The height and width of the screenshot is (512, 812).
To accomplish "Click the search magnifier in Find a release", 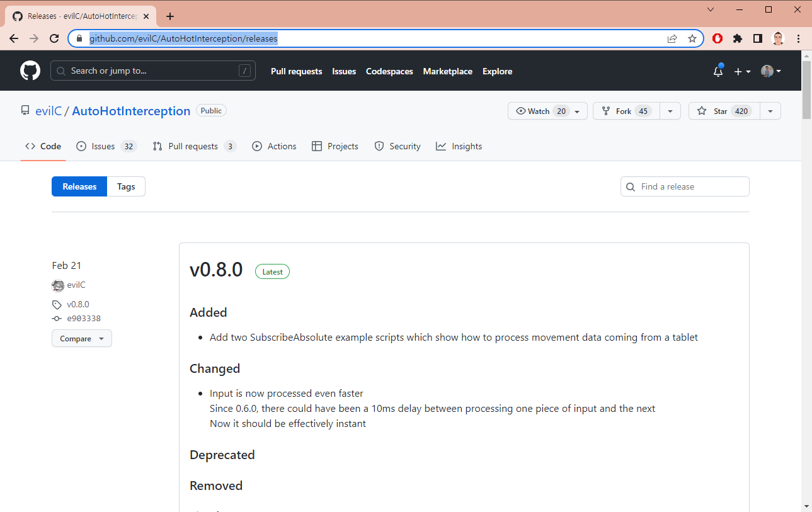I will pos(631,186).
